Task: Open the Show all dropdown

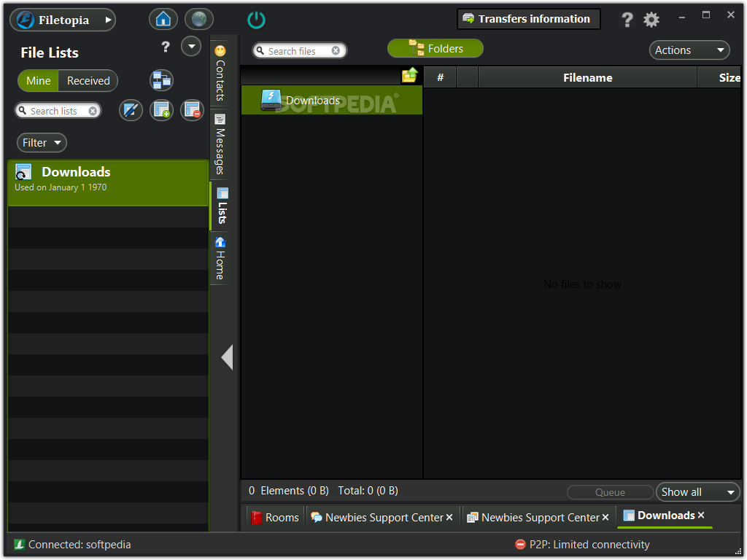Action: [697, 492]
